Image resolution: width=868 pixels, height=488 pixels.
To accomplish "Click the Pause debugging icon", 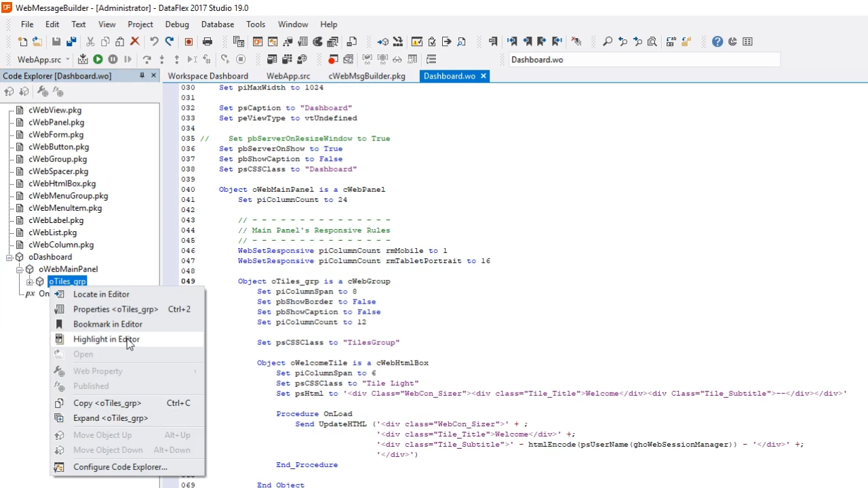I will pyautogui.click(x=113, y=60).
